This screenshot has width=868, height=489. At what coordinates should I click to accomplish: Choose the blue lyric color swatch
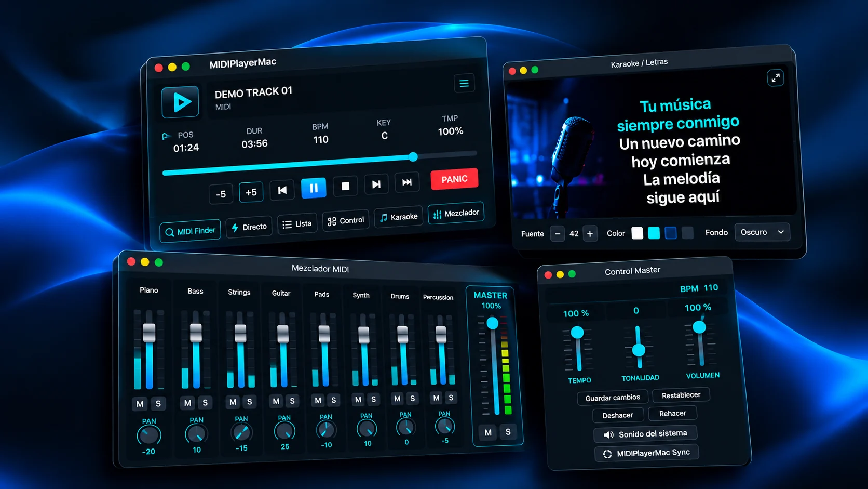[x=671, y=233]
